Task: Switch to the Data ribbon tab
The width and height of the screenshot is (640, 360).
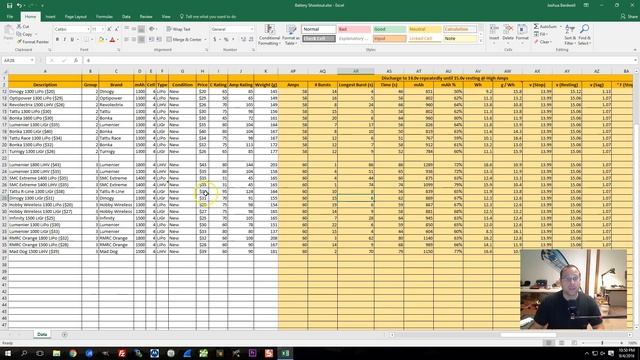Action: pyautogui.click(x=126, y=17)
